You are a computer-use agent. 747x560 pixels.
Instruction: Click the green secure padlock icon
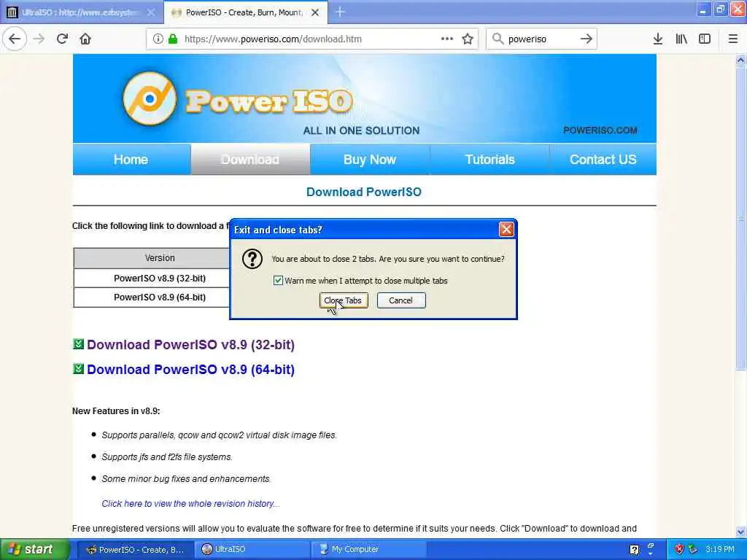pos(172,39)
